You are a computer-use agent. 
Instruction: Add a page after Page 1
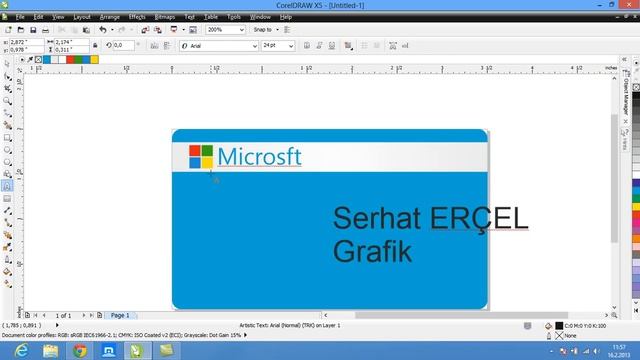(x=100, y=316)
